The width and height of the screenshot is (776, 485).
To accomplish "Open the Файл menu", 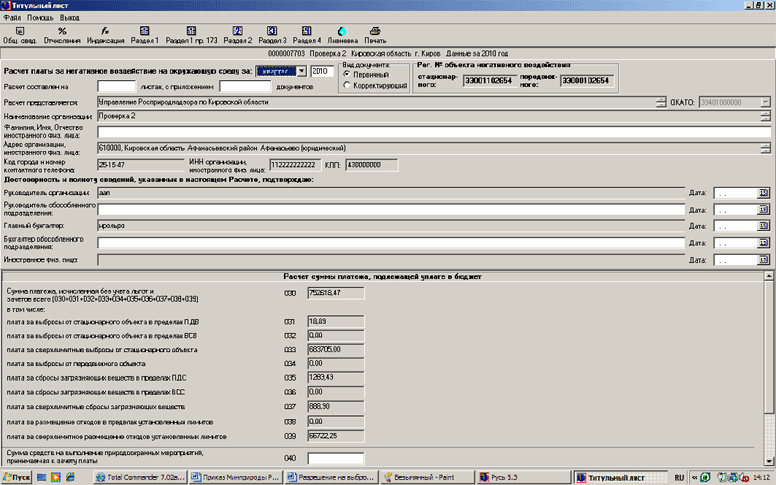I will 12,18.
